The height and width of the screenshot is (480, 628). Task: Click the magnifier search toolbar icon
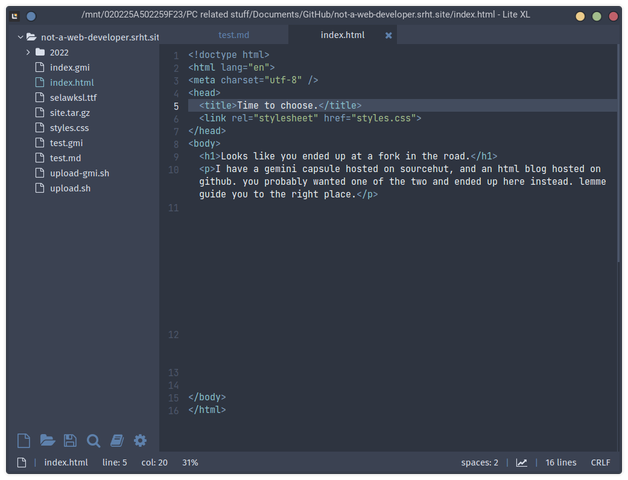tap(93, 441)
